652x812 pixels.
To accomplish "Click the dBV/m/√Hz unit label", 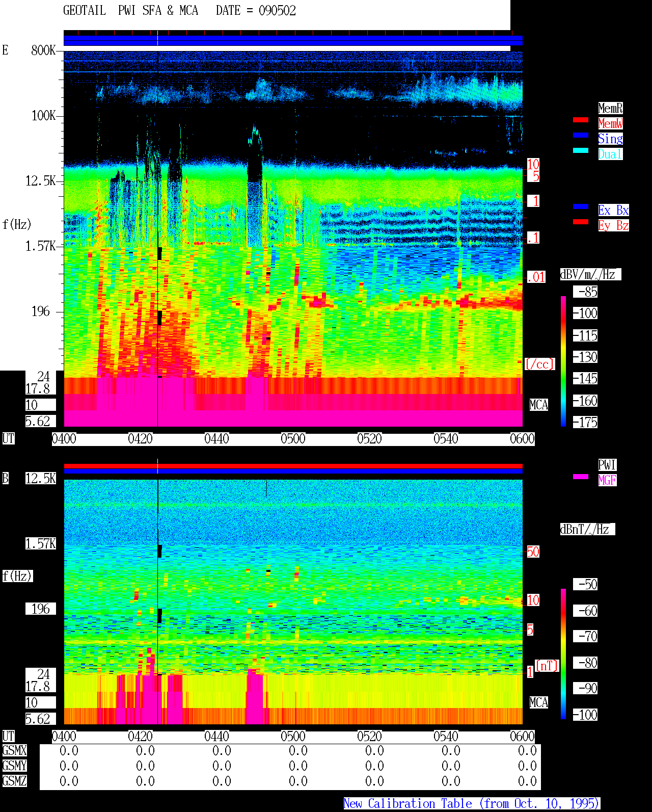I will point(590,274).
